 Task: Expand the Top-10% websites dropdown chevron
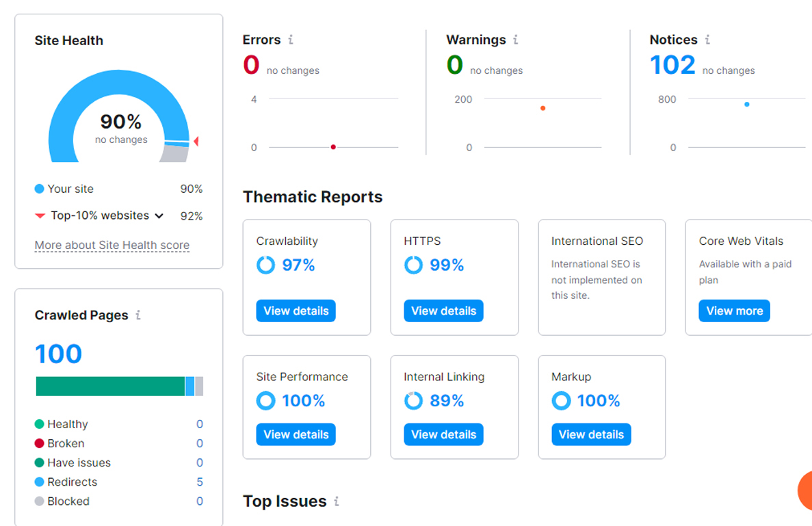pyautogui.click(x=159, y=216)
